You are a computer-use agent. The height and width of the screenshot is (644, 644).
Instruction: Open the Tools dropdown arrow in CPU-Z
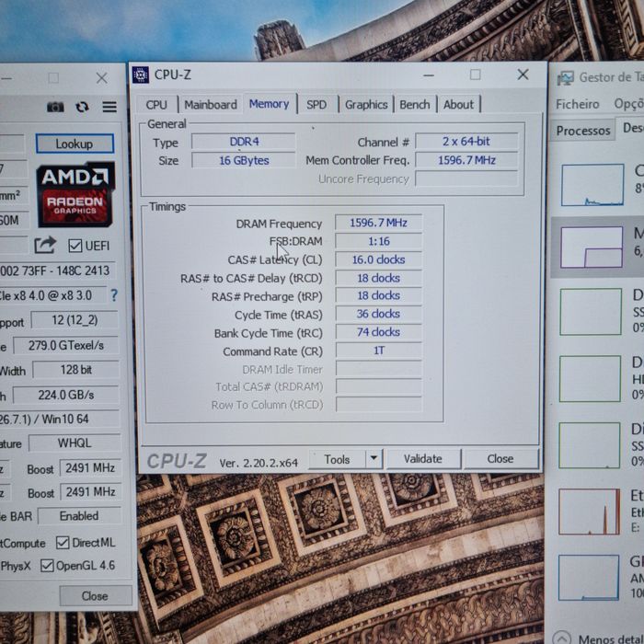click(374, 458)
